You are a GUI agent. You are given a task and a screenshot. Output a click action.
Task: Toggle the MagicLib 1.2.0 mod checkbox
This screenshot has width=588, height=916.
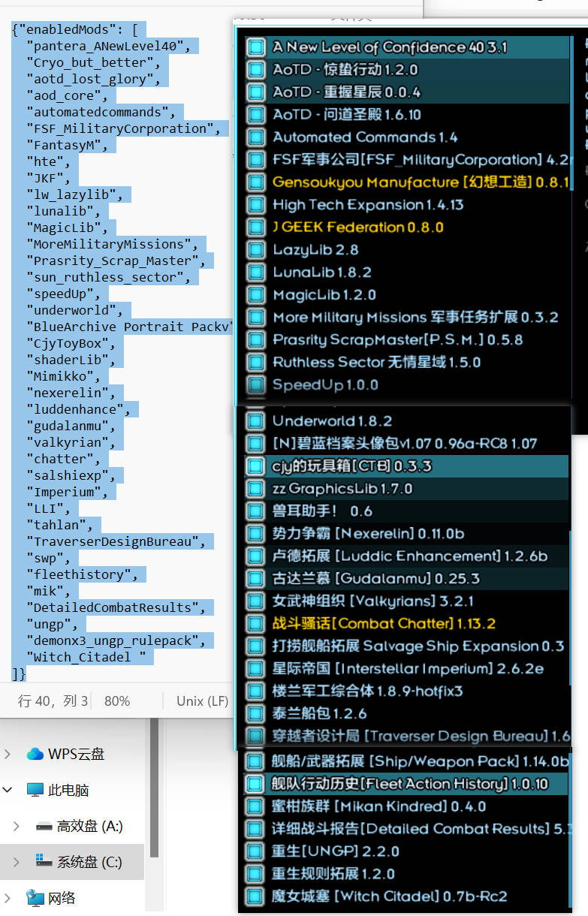[x=256, y=295]
